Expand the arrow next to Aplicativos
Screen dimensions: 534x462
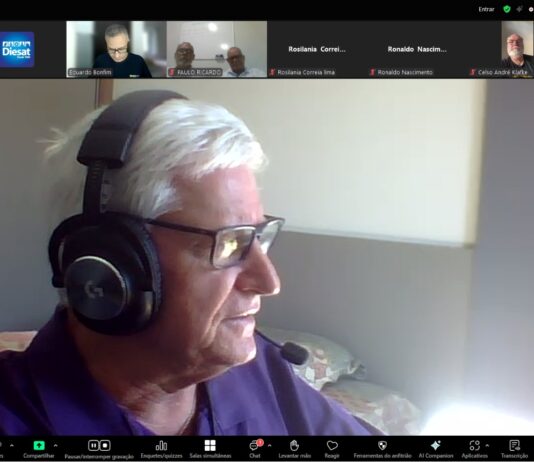coord(487,445)
